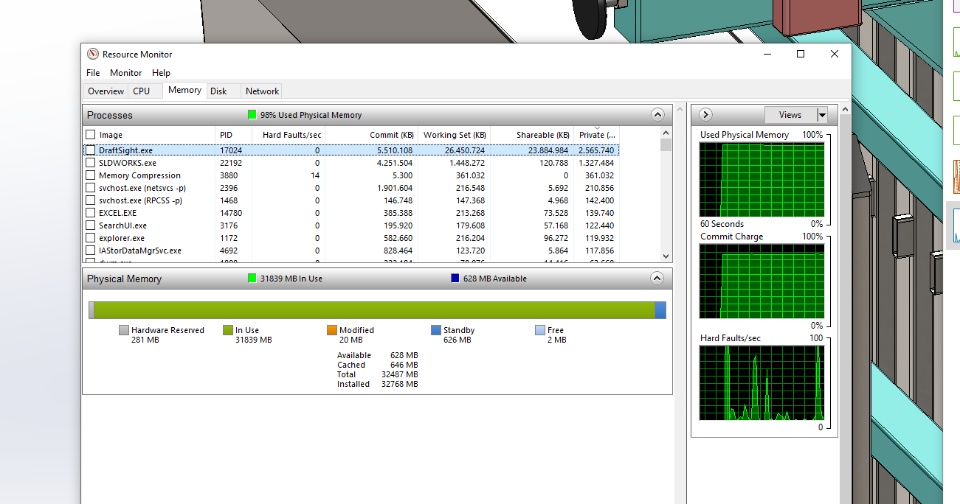
Task: Hide the graphs pane with arrow button
Action: [x=705, y=115]
